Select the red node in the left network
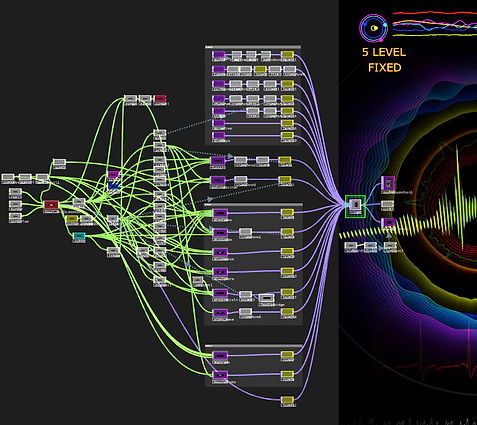The width and height of the screenshot is (477, 425). [x=51, y=204]
